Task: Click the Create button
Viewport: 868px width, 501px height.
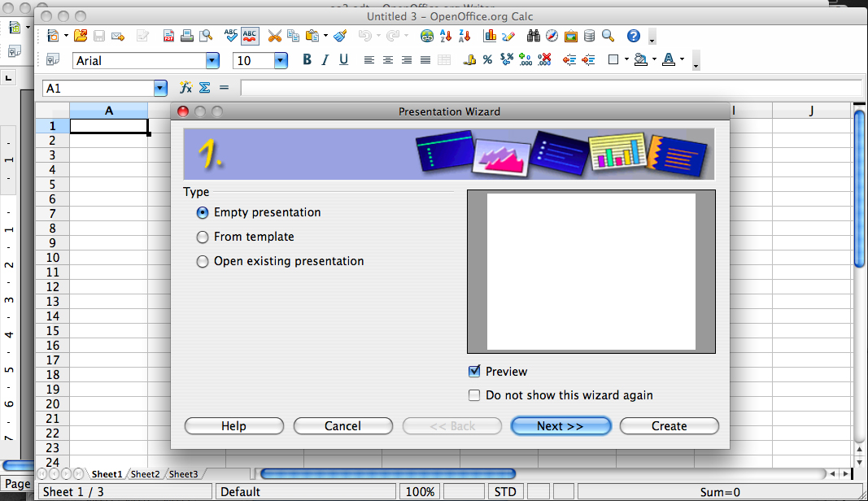Action: point(670,425)
